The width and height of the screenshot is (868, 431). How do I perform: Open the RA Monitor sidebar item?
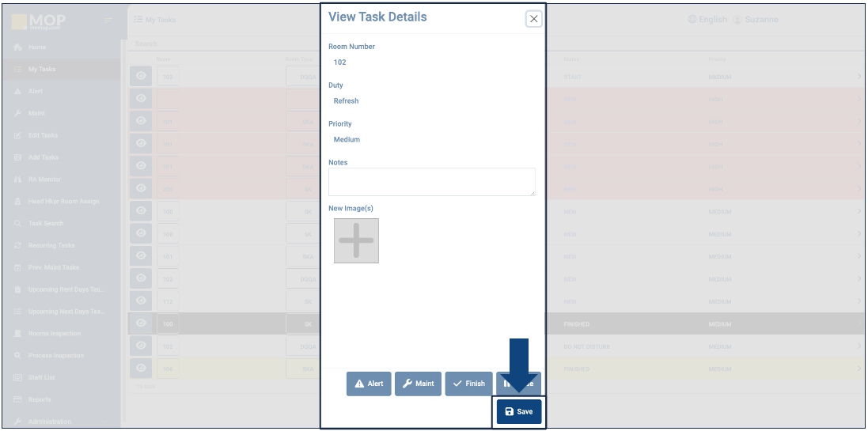44,180
